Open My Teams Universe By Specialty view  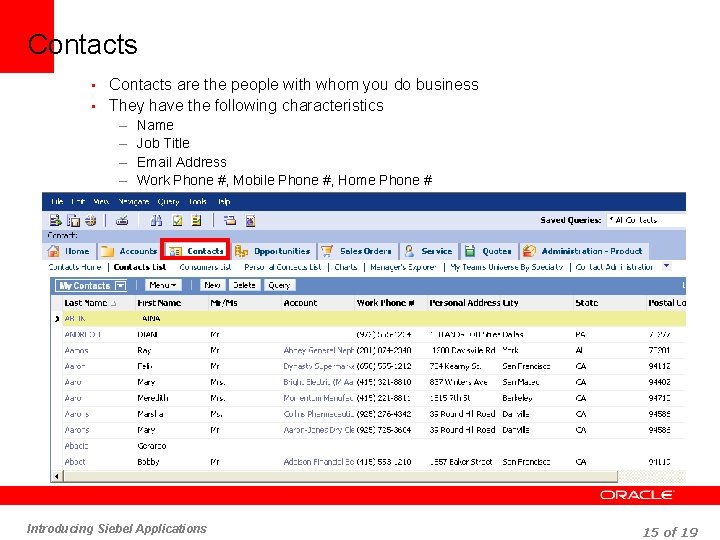point(506,267)
